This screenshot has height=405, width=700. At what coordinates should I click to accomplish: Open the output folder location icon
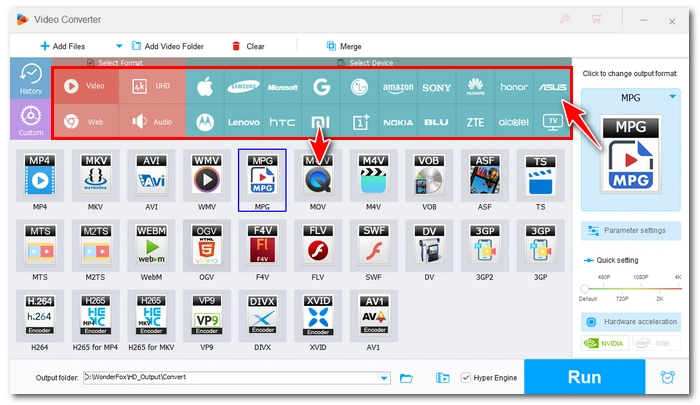442,378
